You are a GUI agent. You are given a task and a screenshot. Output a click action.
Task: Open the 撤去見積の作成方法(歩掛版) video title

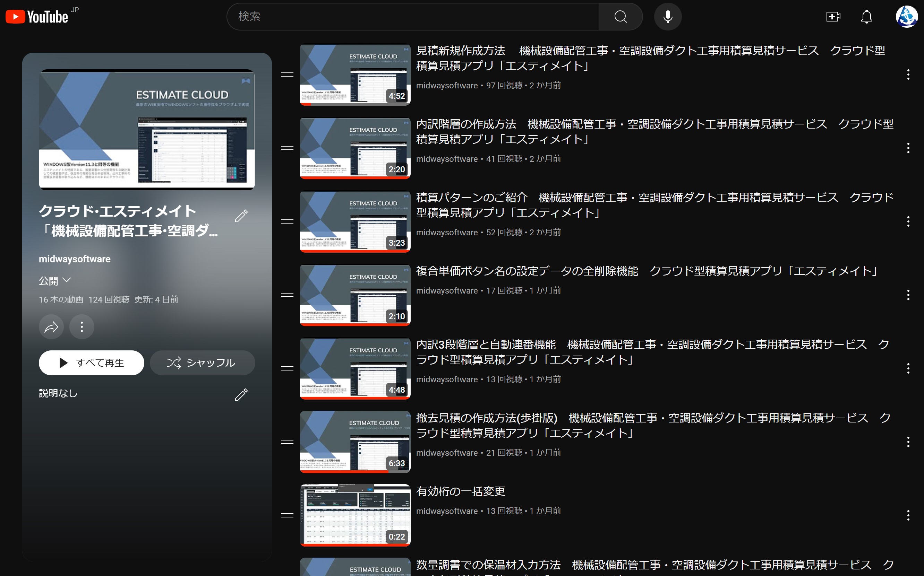click(653, 426)
